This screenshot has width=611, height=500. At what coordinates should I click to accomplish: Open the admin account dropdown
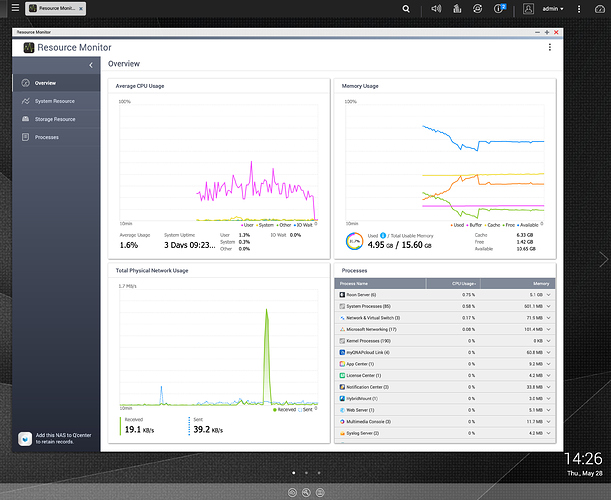pos(553,9)
